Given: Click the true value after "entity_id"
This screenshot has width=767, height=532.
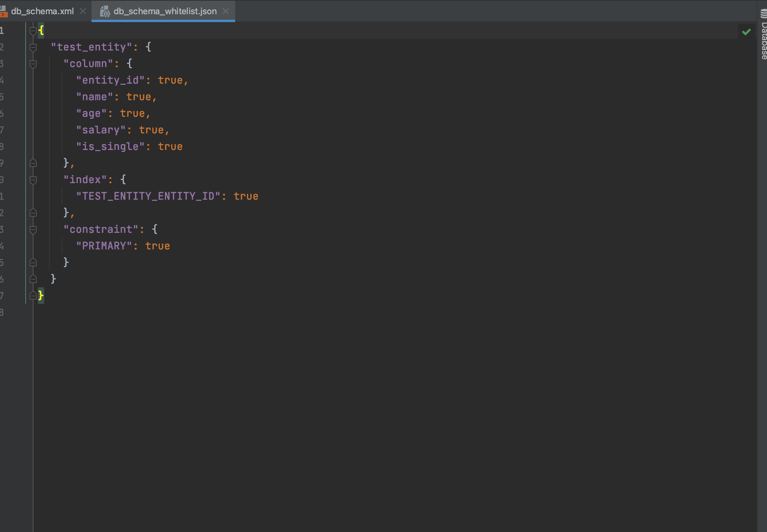Looking at the screenshot, I should [x=170, y=80].
